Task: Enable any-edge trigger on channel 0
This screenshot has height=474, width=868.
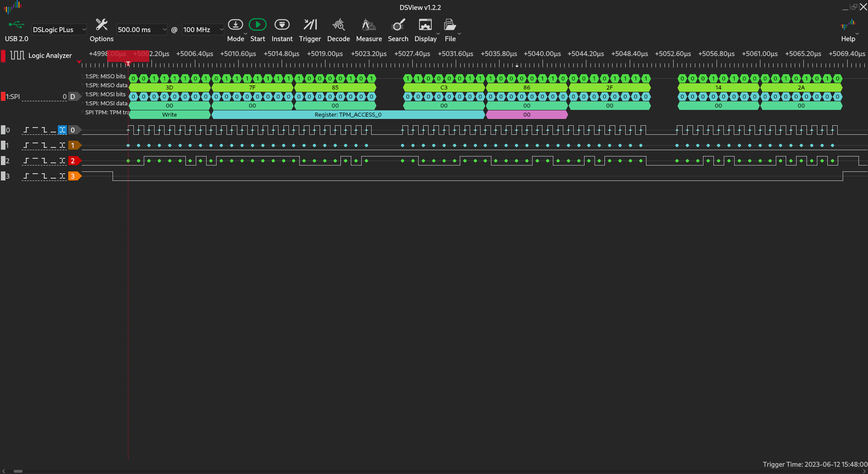Action: tap(62, 130)
